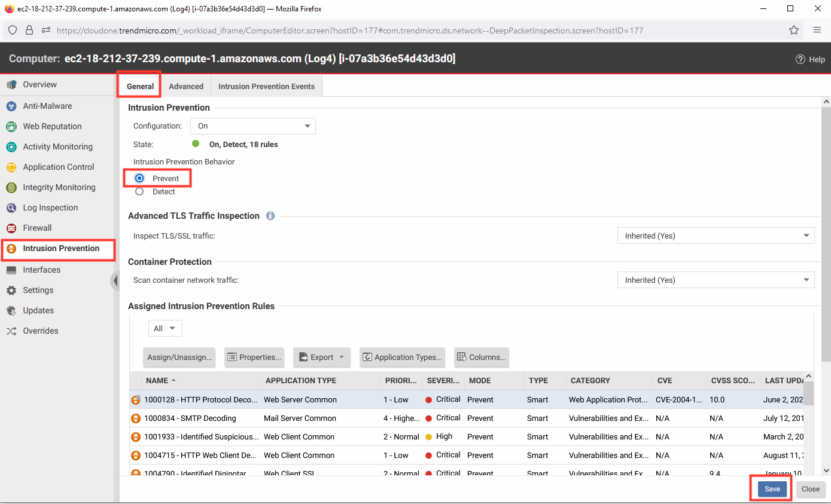Click the Settings gear icon in sidebar
This screenshot has width=831, height=504.
click(x=11, y=290)
